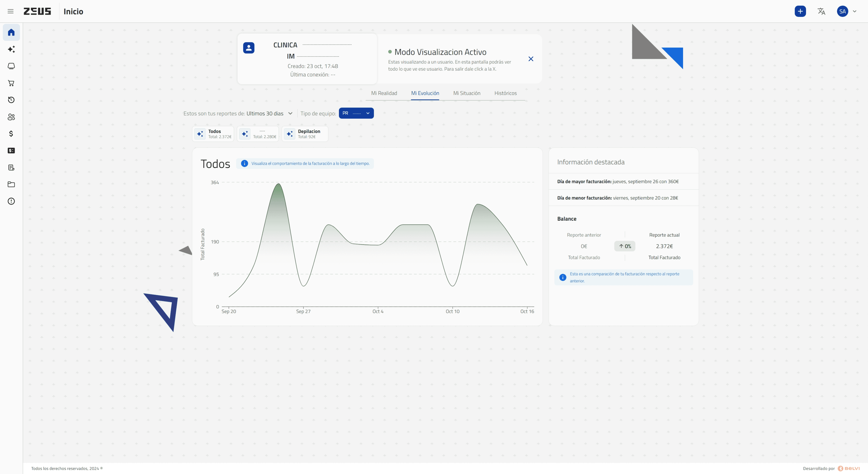Viewport: 868px width, 474px height.
Task: Open the Ultimos 30 dias period dropdown
Action: click(x=269, y=113)
